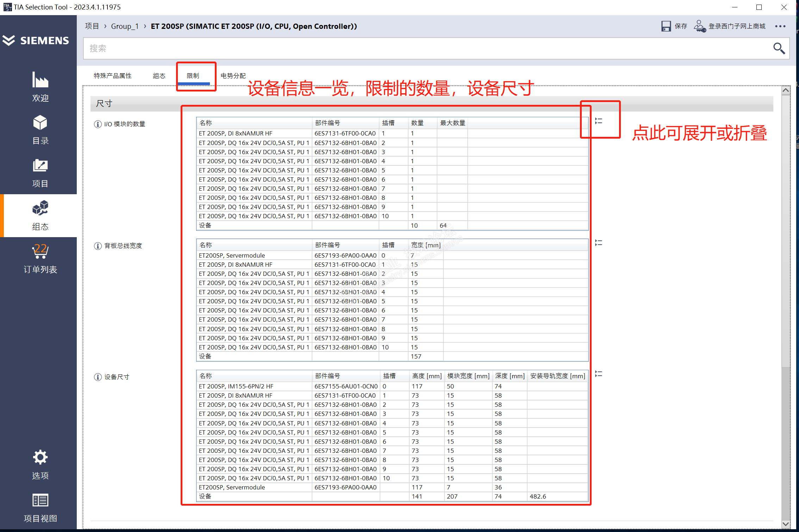The image size is (799, 532).
Task: Open the three-dot more options menu
Action: pyautogui.click(x=780, y=26)
